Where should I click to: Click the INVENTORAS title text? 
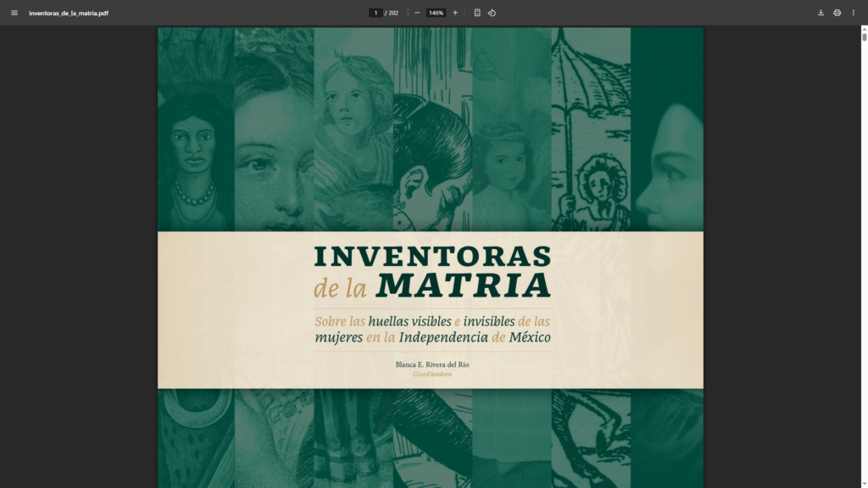click(433, 256)
